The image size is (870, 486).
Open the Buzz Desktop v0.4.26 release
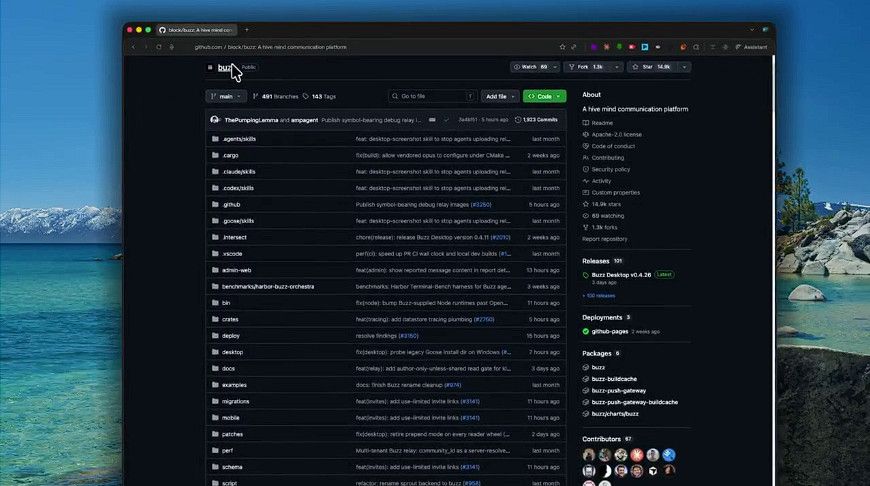pos(621,275)
